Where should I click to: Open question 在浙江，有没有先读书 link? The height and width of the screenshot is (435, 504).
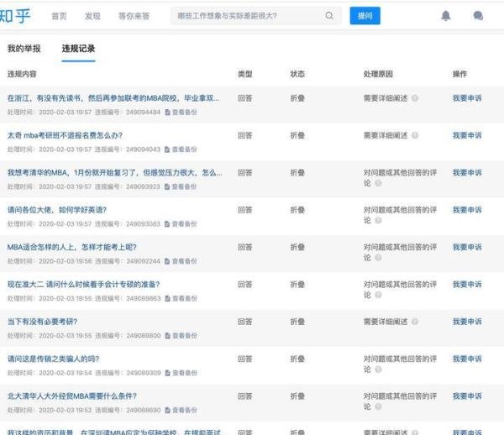click(x=113, y=98)
